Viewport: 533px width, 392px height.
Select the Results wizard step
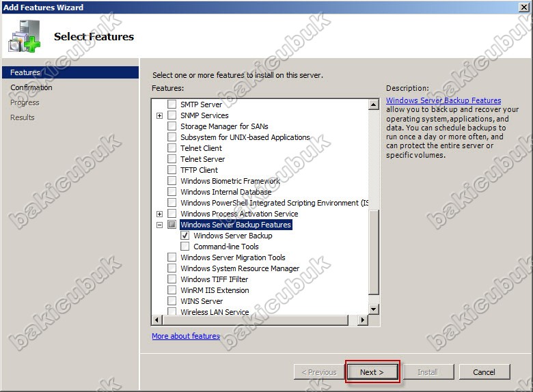tap(23, 117)
